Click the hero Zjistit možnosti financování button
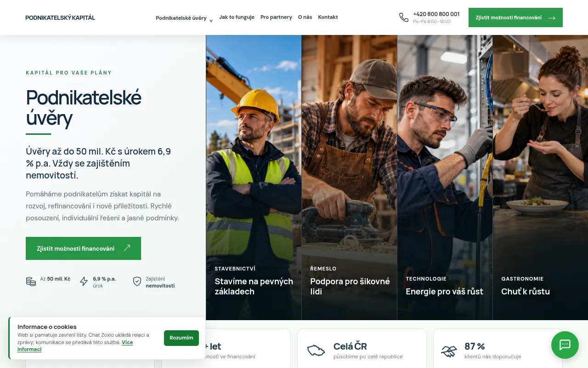 coord(83,248)
